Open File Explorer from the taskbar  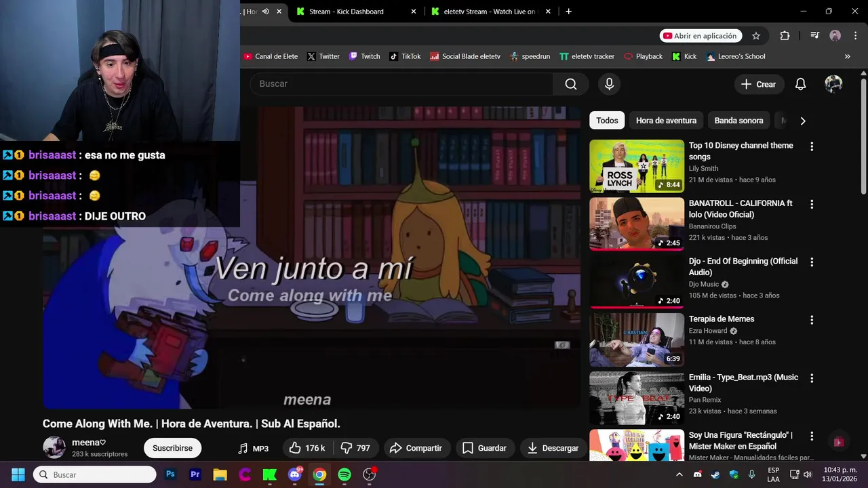click(x=220, y=474)
